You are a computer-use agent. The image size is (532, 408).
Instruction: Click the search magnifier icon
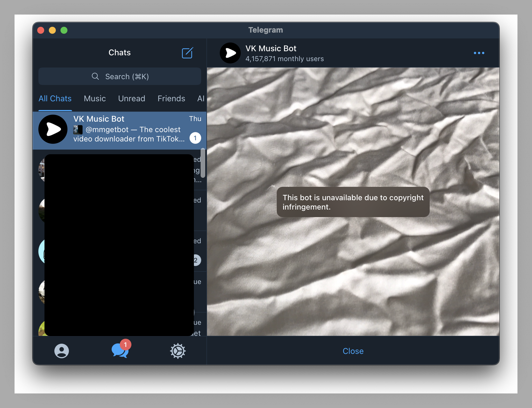(95, 76)
